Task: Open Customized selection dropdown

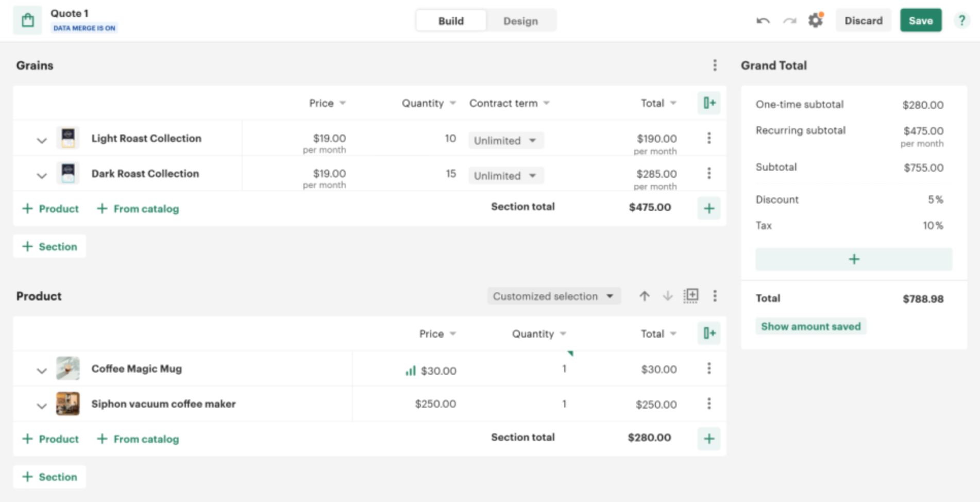Action: [x=553, y=296]
